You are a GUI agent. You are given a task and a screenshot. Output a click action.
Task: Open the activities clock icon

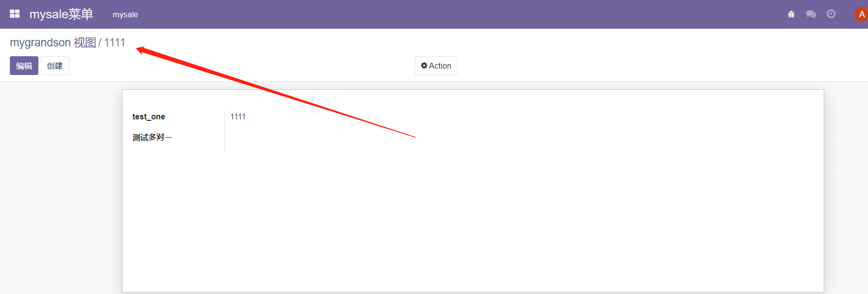pyautogui.click(x=831, y=14)
